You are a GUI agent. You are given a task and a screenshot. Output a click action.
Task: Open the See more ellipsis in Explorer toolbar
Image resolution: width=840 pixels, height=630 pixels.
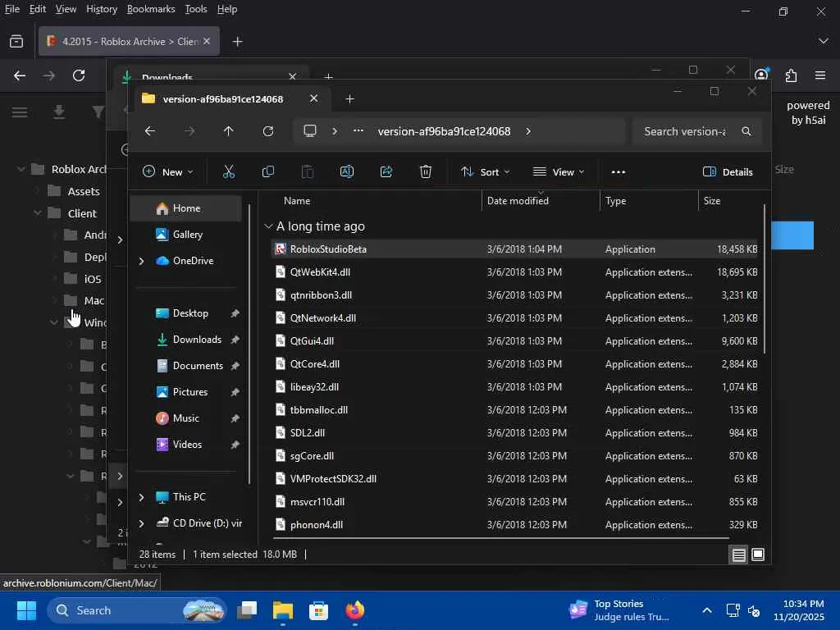point(619,172)
